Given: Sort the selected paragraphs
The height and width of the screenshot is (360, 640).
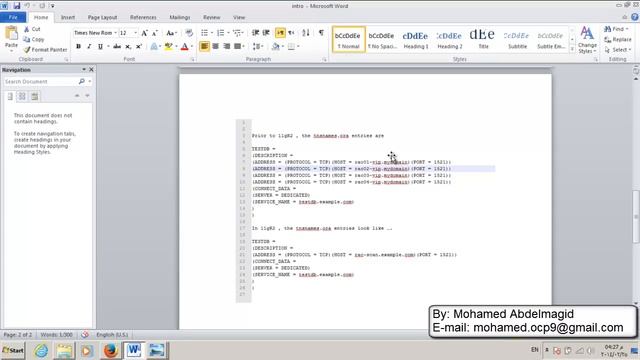Looking at the screenshot, I should pos(306,33).
